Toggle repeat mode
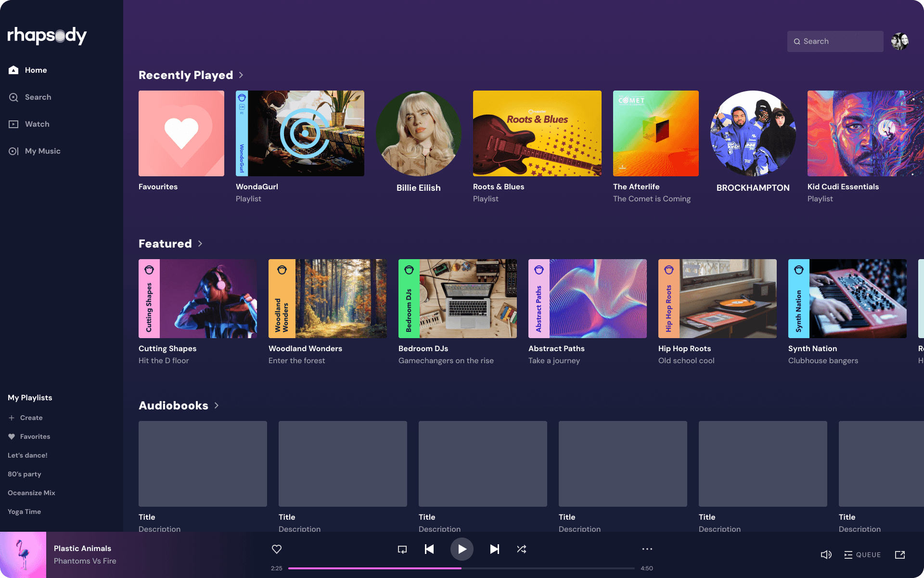924x578 pixels. [x=402, y=549]
